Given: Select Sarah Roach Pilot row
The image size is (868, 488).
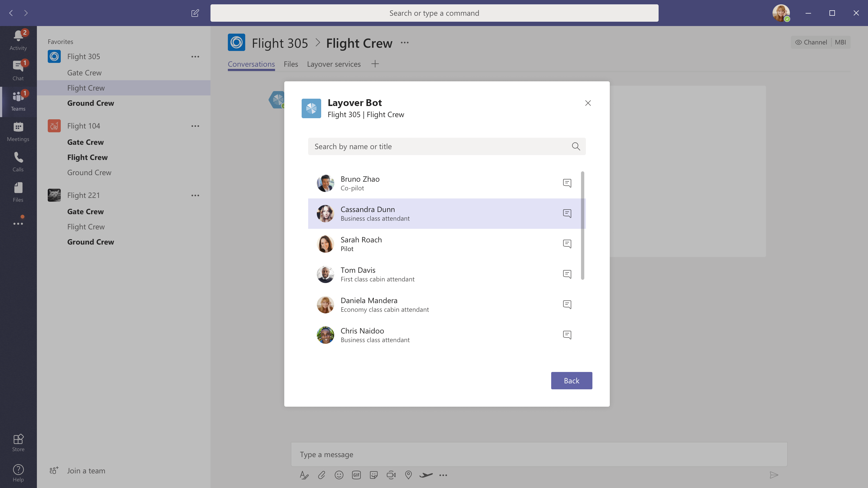Looking at the screenshot, I should click(x=447, y=244).
